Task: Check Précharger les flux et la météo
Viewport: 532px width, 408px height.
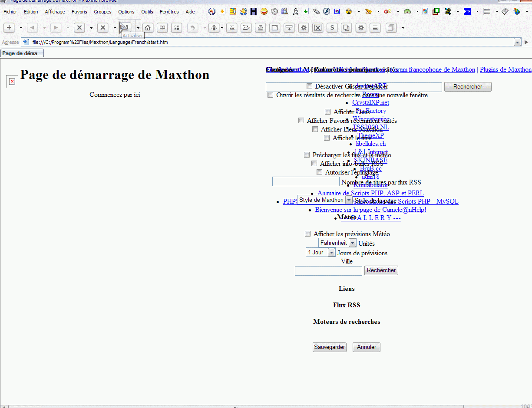Action: (x=307, y=155)
